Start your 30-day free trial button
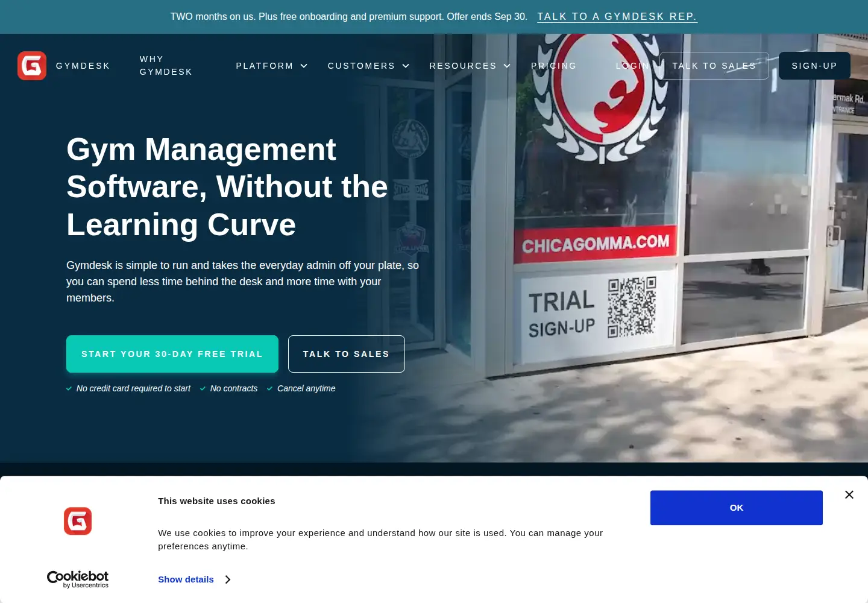 tap(172, 354)
